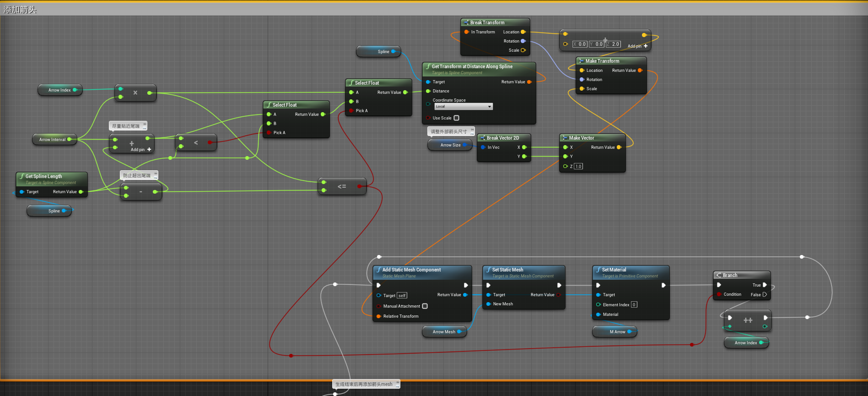Open the Coordinate Space dropdown set to Local
The image size is (868, 396).
pos(463,107)
